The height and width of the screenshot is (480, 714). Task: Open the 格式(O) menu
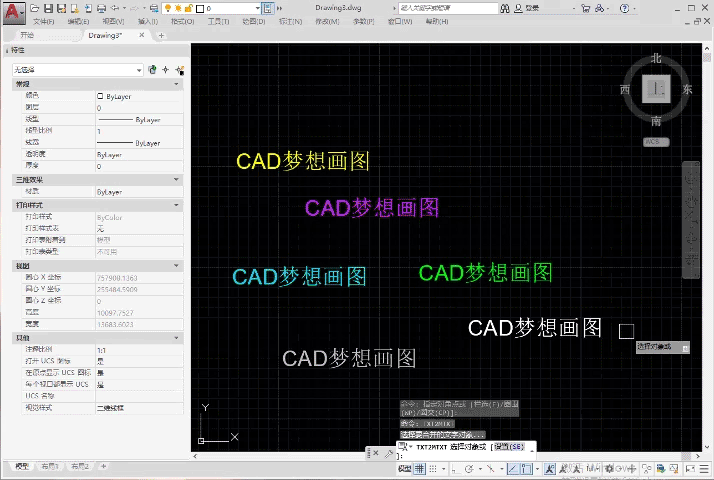[x=183, y=21]
